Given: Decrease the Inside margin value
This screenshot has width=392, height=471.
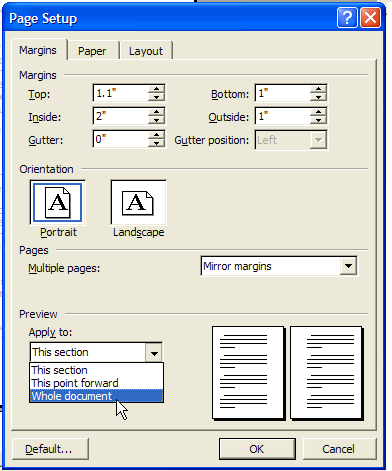Looking at the screenshot, I should tap(156, 120).
